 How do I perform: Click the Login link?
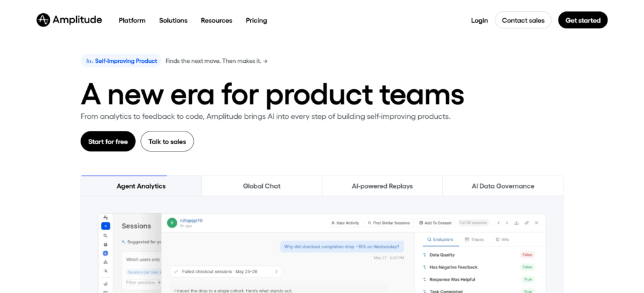coord(479,20)
